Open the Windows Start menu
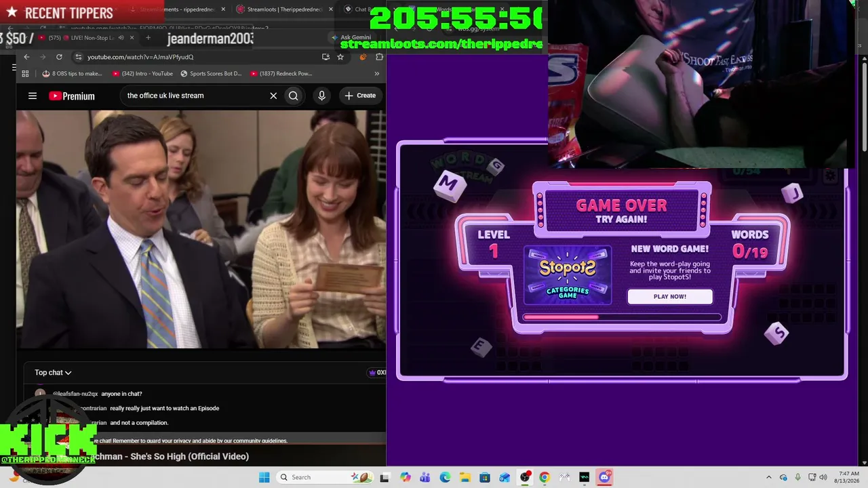The height and width of the screenshot is (488, 868). click(264, 477)
